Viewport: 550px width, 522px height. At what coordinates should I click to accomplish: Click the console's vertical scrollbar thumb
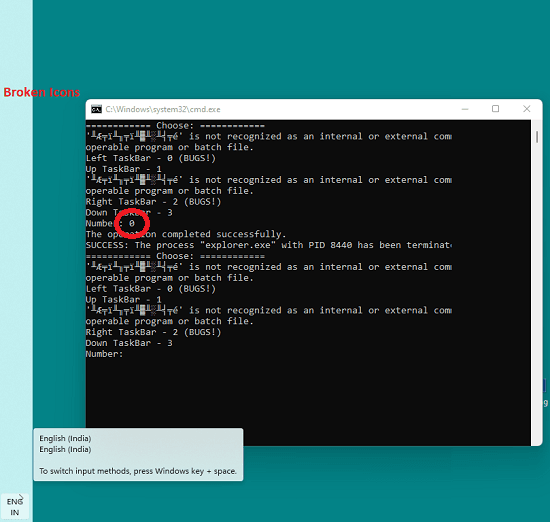click(537, 136)
